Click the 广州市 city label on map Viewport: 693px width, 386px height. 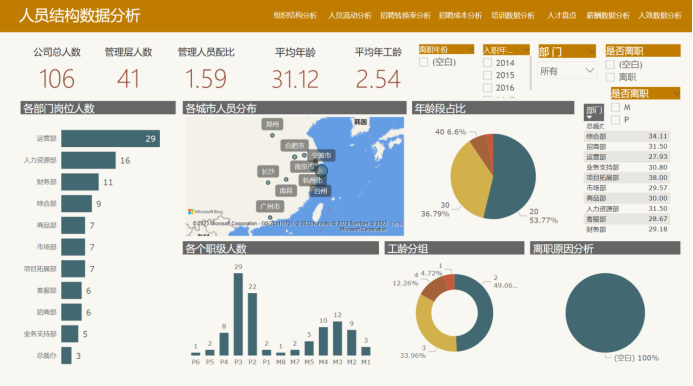(x=270, y=206)
